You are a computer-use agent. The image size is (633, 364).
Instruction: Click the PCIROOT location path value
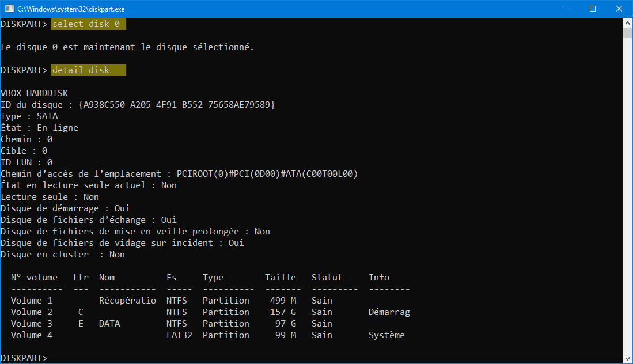[267, 174]
